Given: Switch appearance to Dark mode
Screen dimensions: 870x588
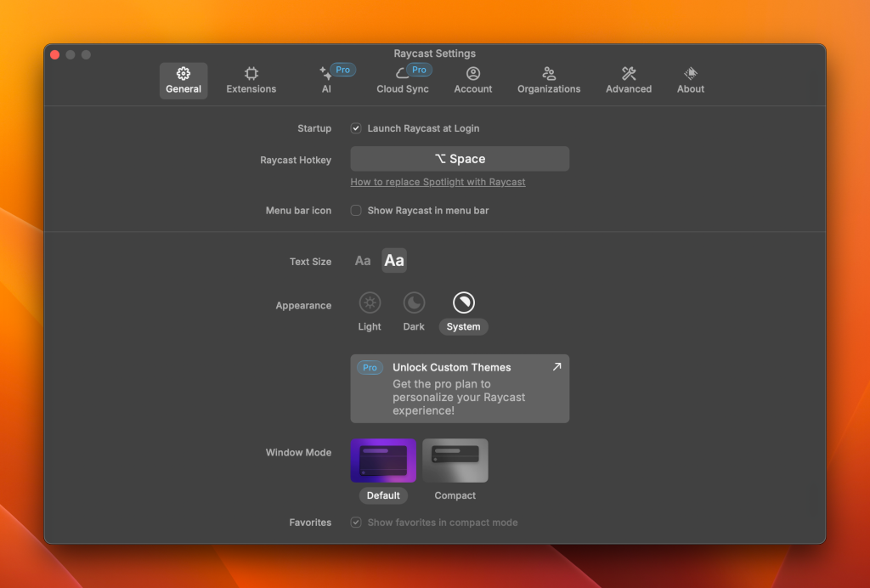Looking at the screenshot, I should pos(414,302).
